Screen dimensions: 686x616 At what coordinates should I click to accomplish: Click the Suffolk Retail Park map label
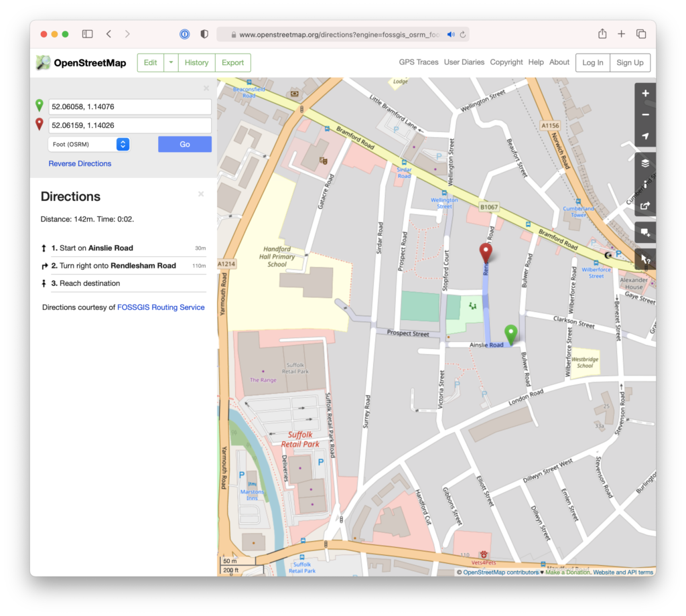300,439
